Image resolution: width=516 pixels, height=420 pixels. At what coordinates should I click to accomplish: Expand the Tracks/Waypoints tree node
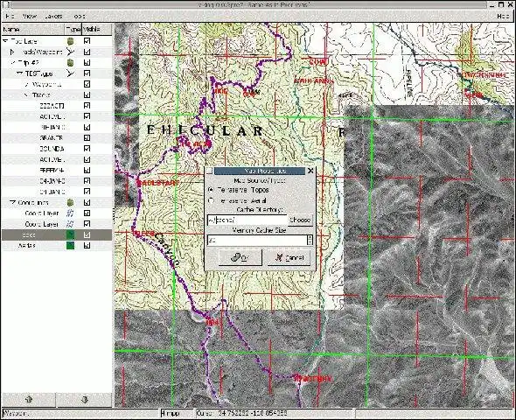tap(12, 52)
